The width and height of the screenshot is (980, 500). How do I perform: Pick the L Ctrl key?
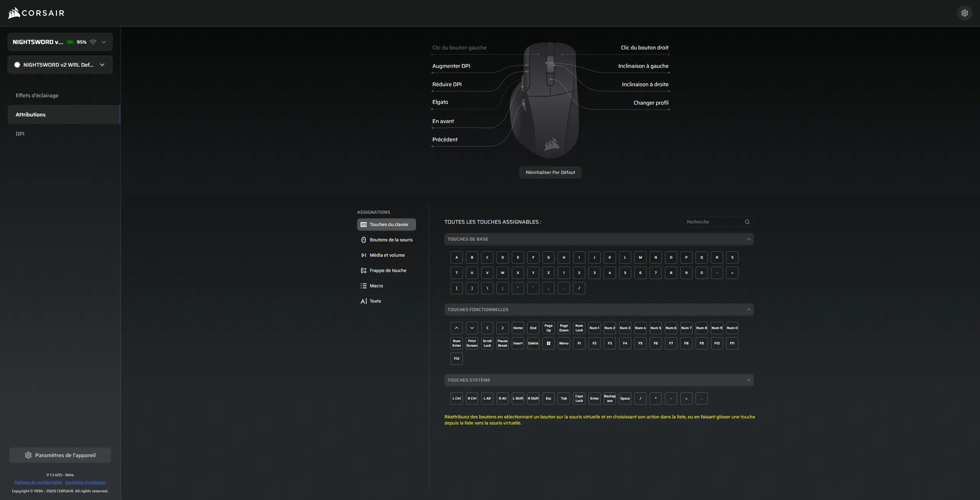click(x=457, y=398)
